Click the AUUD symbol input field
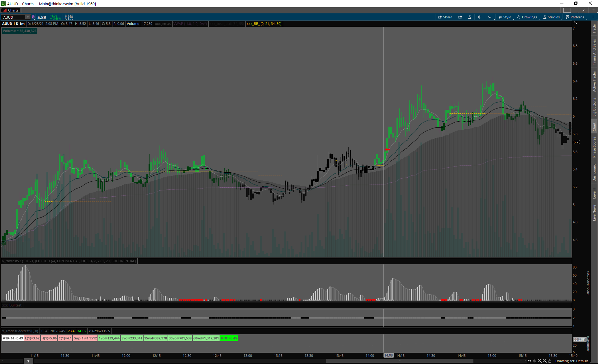The width and height of the screenshot is (598, 364). click(13, 17)
